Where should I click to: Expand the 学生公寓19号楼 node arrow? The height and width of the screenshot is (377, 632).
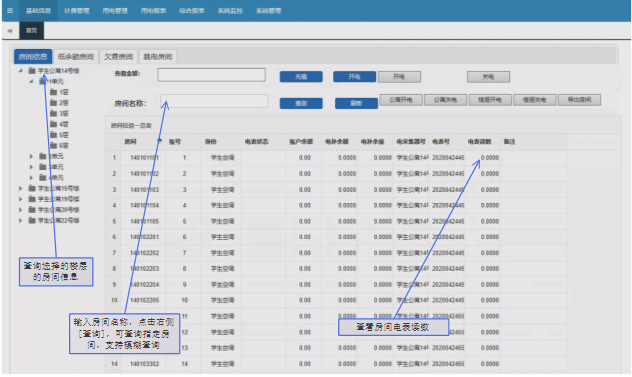click(20, 199)
